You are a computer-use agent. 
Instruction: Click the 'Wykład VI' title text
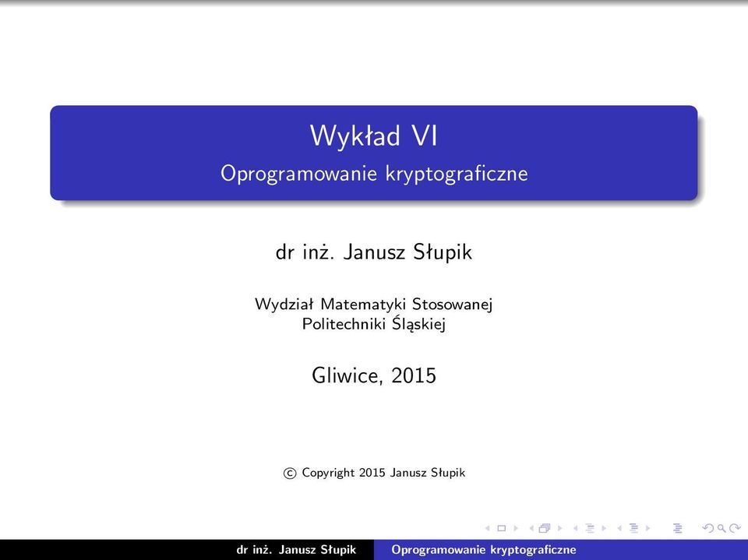pyautogui.click(x=373, y=136)
